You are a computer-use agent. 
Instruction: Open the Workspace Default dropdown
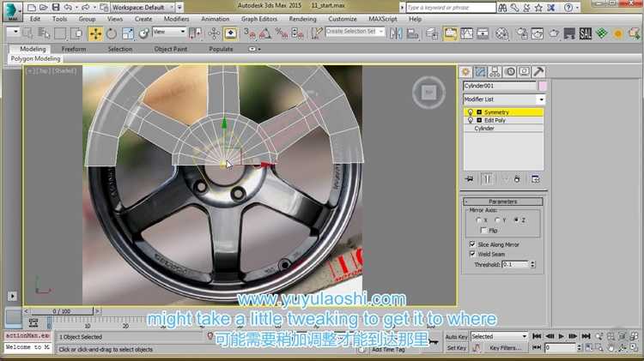click(x=143, y=8)
